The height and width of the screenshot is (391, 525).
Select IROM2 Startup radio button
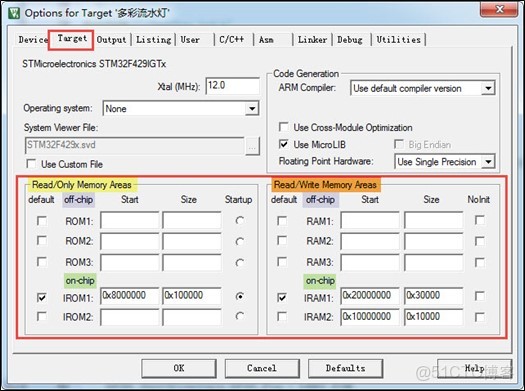[x=239, y=316]
